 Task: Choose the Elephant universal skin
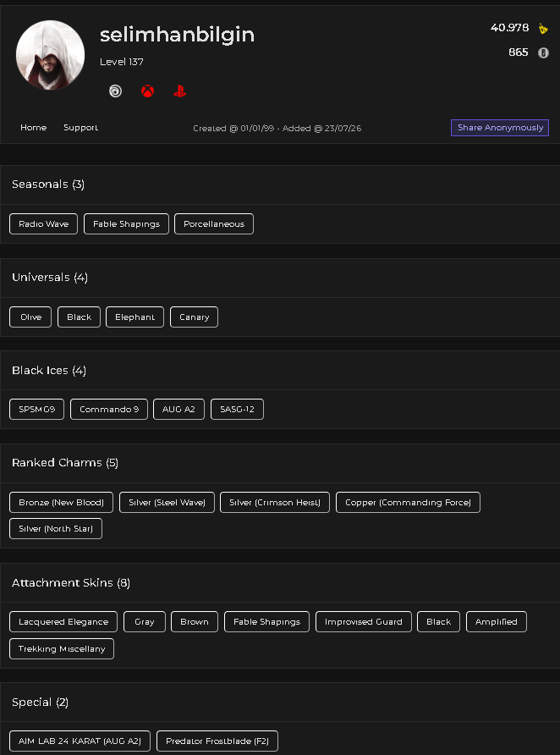point(135,317)
